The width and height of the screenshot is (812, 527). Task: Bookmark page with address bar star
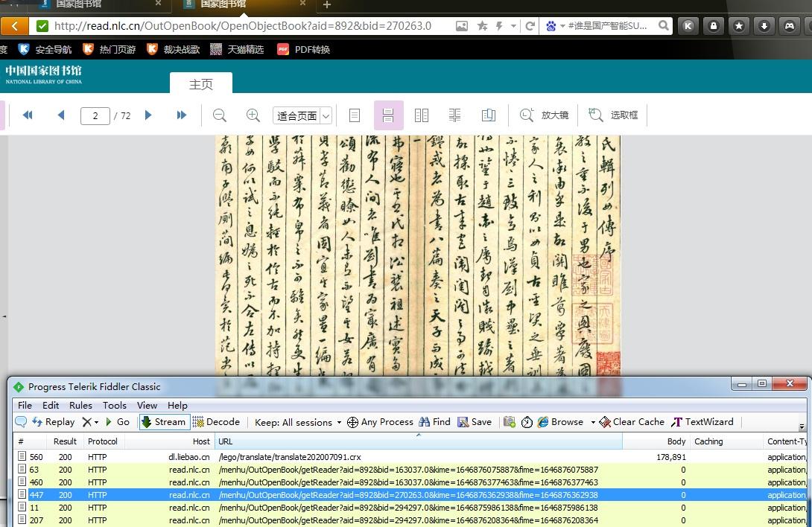click(x=482, y=26)
